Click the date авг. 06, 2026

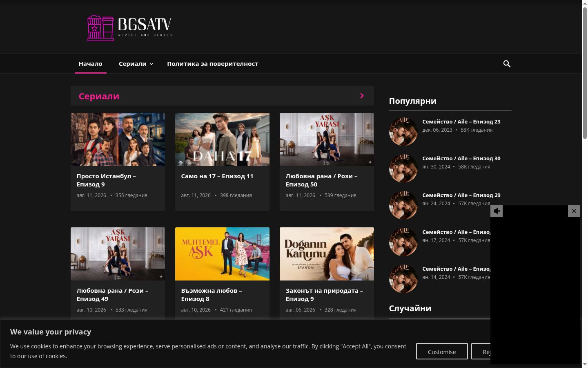(x=300, y=310)
